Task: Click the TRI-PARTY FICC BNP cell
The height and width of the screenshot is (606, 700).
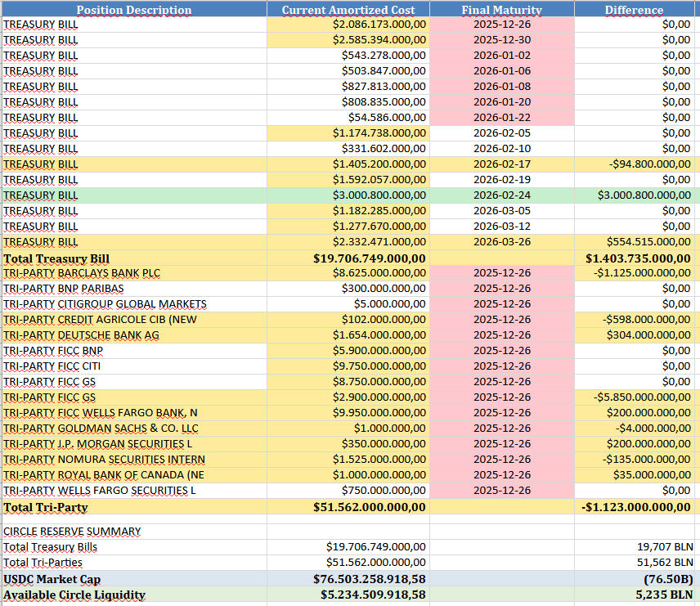Action: (x=134, y=351)
